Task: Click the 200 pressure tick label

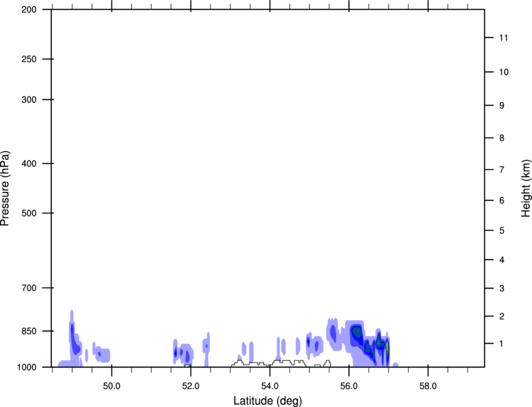Action: (29, 9)
